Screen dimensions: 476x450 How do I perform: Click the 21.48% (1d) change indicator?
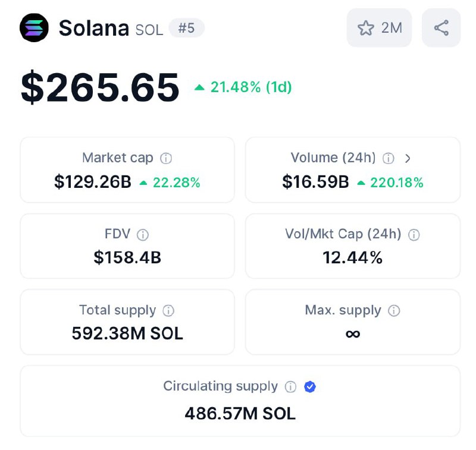[243, 87]
